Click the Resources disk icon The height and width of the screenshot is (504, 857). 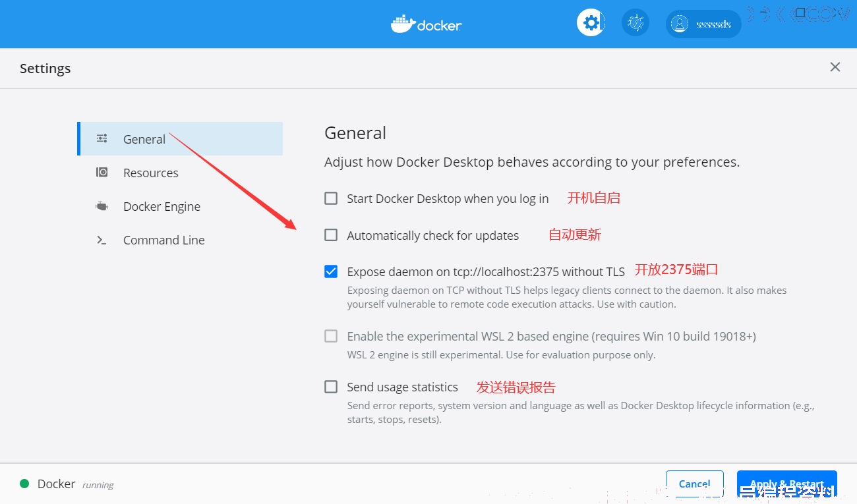coord(102,173)
